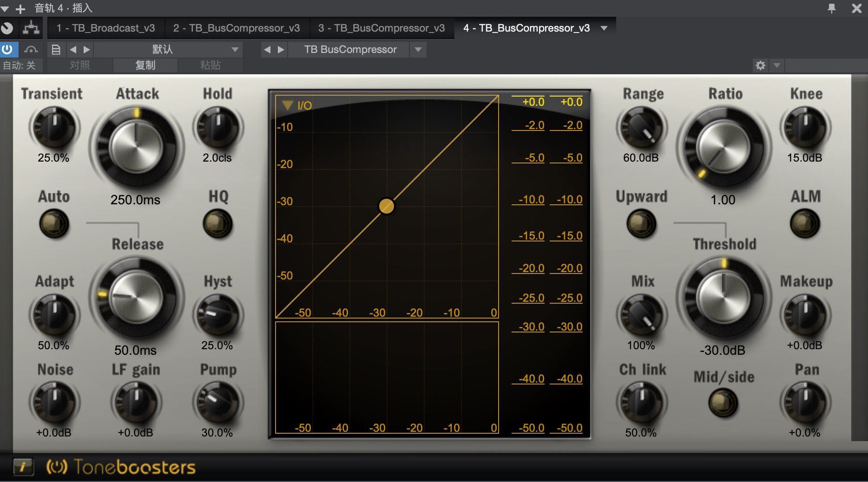Image resolution: width=868 pixels, height=482 pixels.
Task: Click the 2.0cls hold value
Action: coord(217,158)
